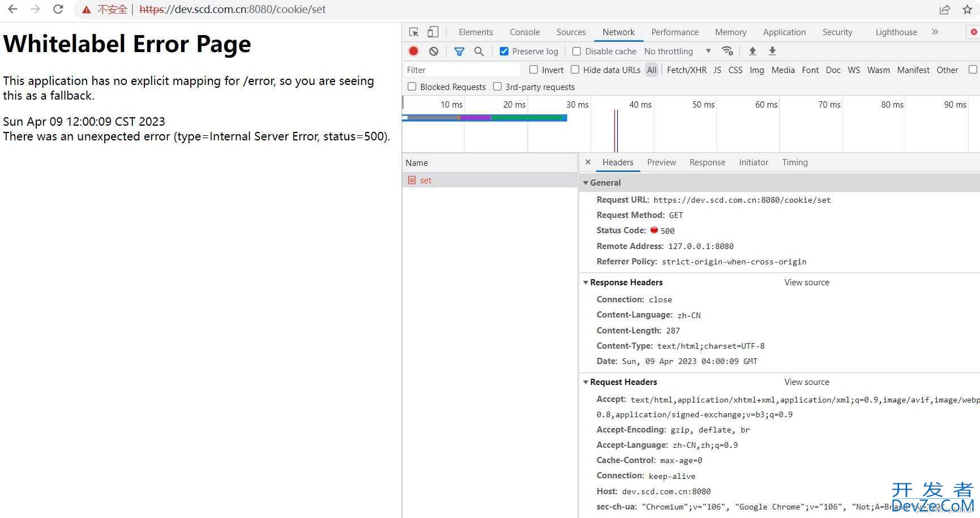Filter requests by Img type

point(757,70)
